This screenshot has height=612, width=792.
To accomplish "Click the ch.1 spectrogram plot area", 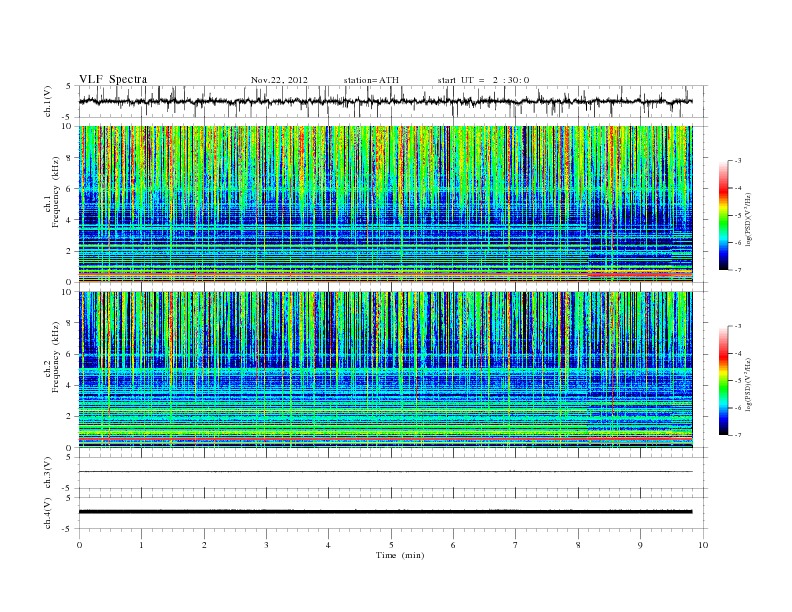I will point(385,204).
